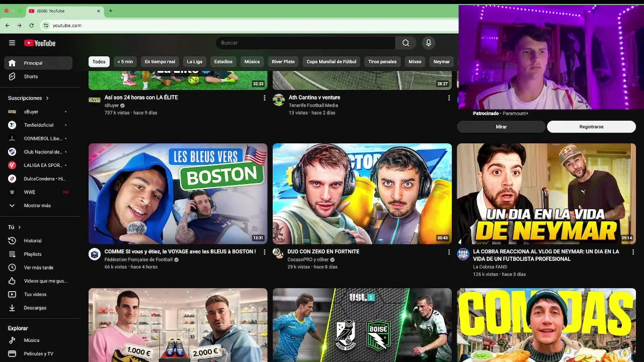Image resolution: width=644 pixels, height=362 pixels.
Task: Open Descargas in sidebar
Action: click(38, 308)
